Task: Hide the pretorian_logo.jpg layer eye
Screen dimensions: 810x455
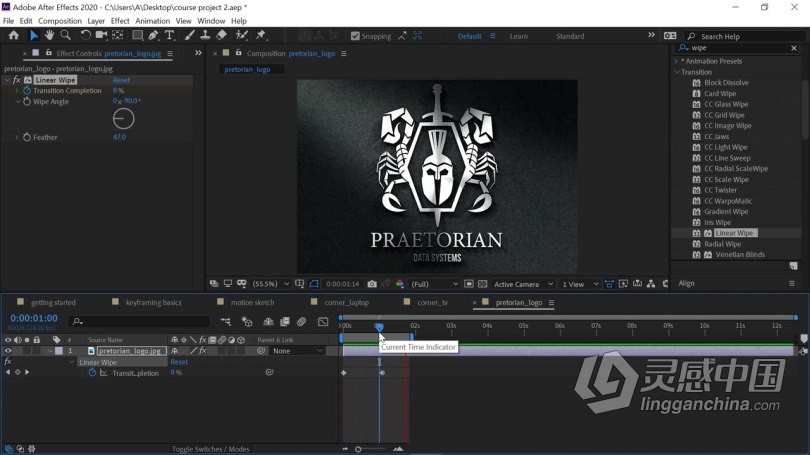Action: point(8,351)
